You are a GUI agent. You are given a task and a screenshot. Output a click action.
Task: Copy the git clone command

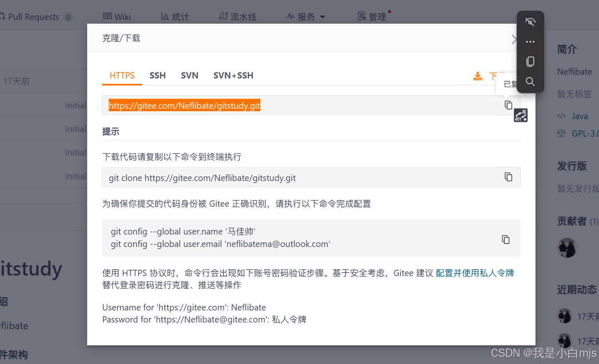508,177
